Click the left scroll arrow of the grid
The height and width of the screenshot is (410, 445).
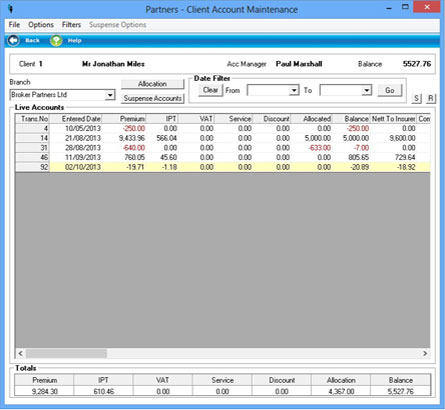coord(20,353)
